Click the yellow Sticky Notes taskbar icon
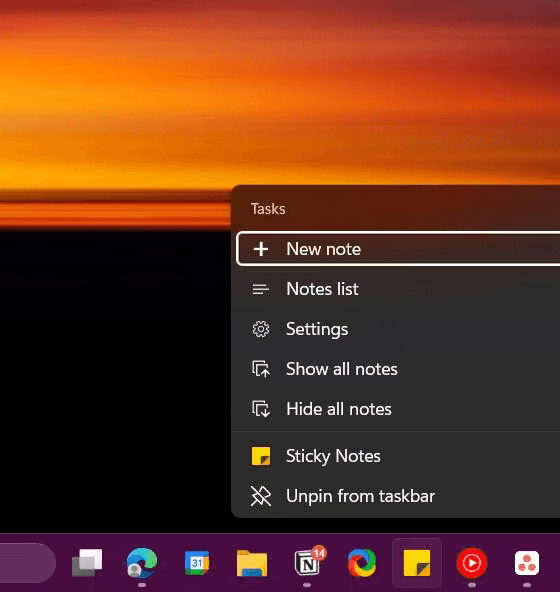Screen dimensions: 560x592 click(417, 563)
